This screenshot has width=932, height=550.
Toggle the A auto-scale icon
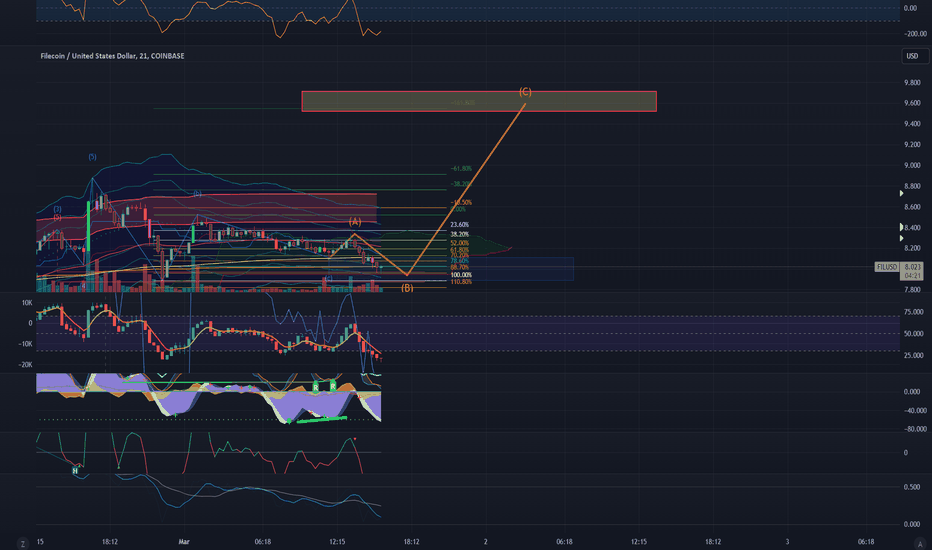(x=920, y=543)
